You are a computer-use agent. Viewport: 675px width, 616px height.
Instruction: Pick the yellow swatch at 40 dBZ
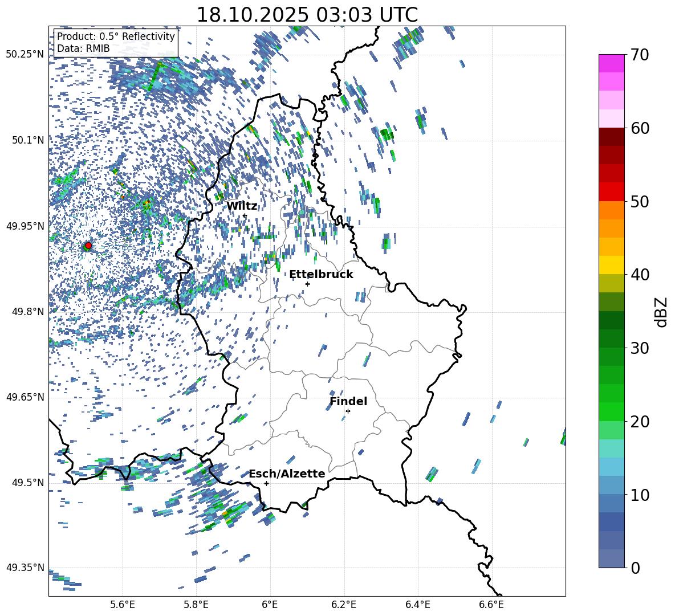point(611,265)
